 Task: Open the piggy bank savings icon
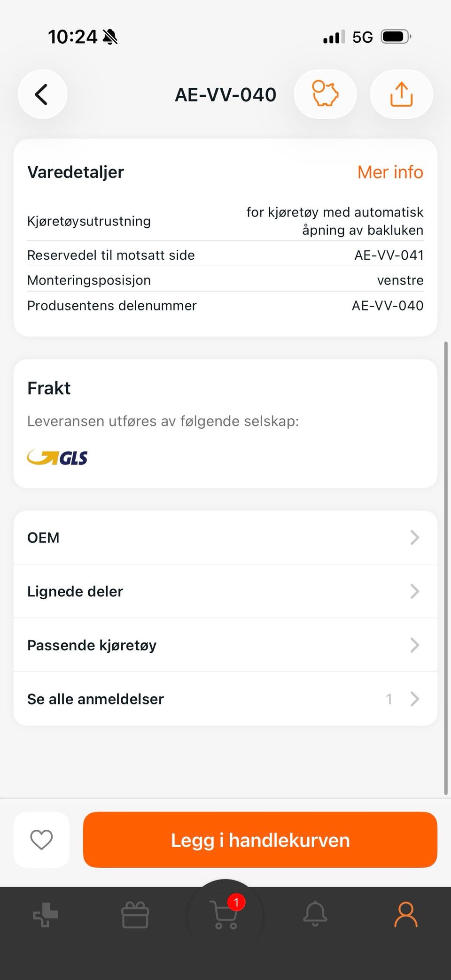[x=325, y=94]
